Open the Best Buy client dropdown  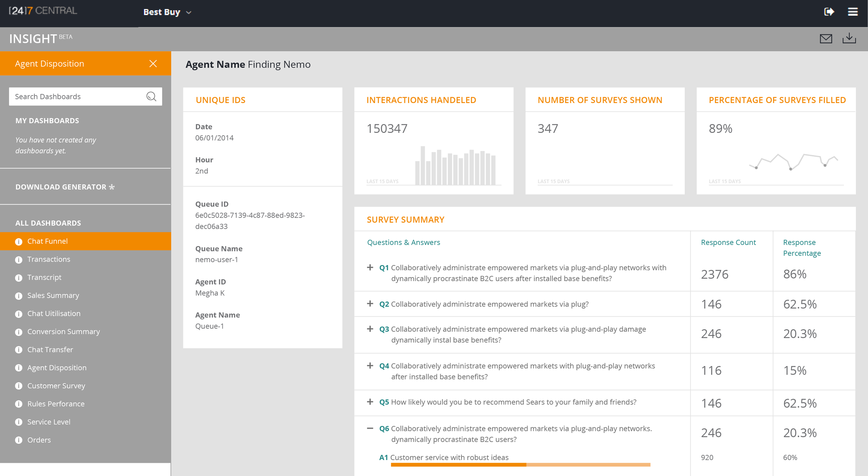click(x=167, y=12)
